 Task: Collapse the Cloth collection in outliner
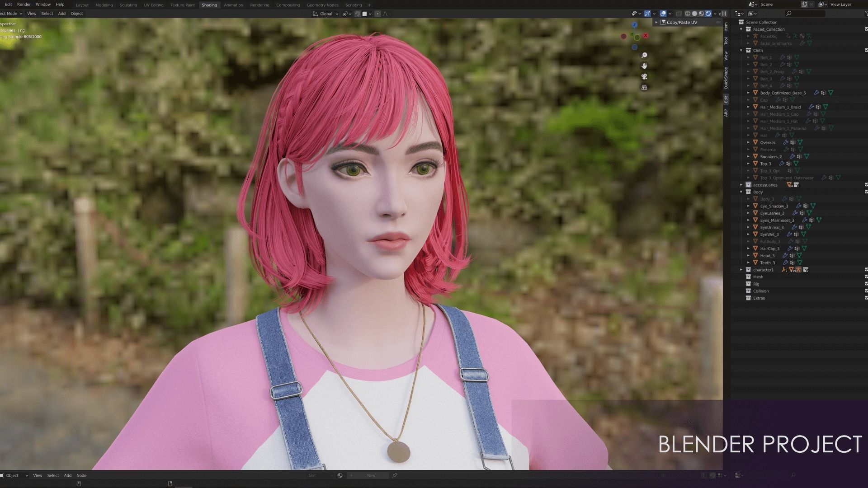tap(741, 51)
